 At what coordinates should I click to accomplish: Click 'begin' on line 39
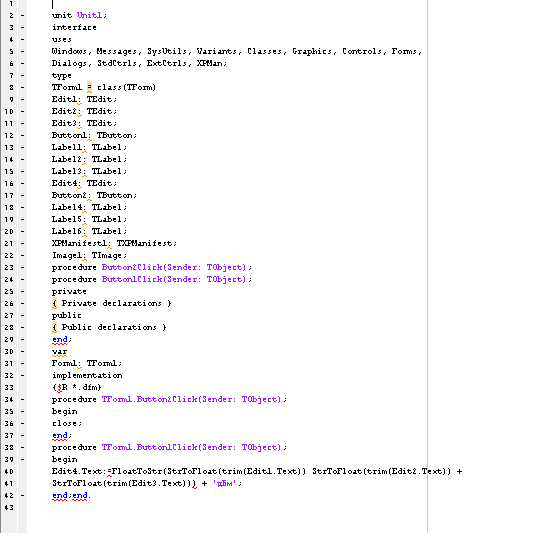pyautogui.click(x=65, y=460)
